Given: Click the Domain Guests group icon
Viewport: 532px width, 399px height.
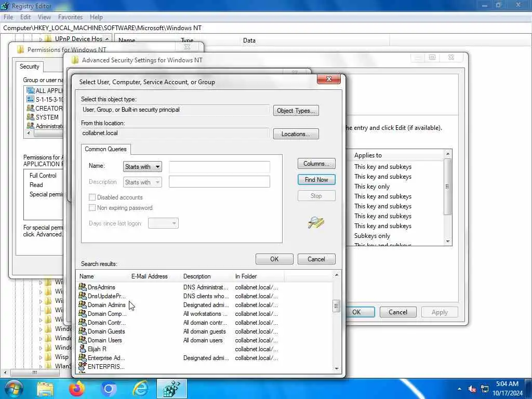Looking at the screenshot, I should click(x=83, y=331).
